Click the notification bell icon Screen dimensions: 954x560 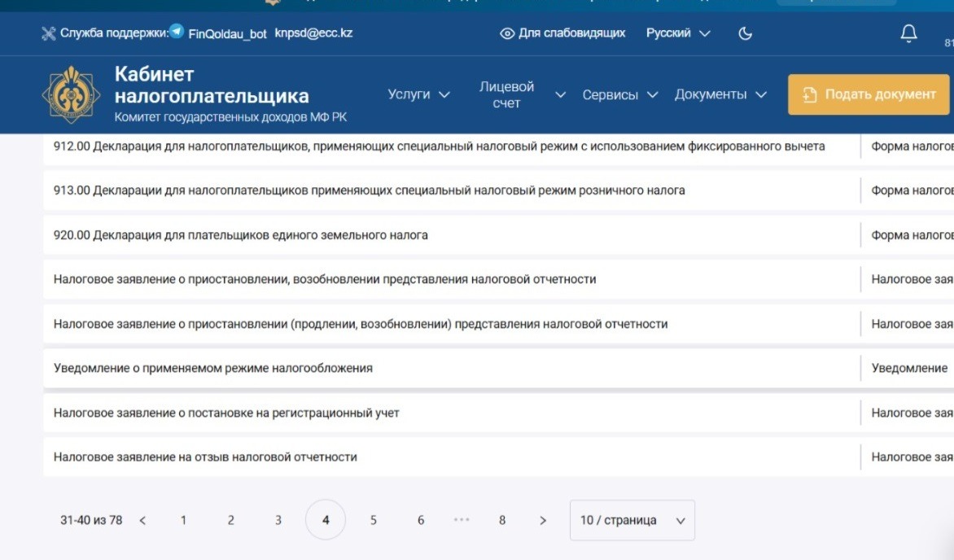pyautogui.click(x=908, y=33)
